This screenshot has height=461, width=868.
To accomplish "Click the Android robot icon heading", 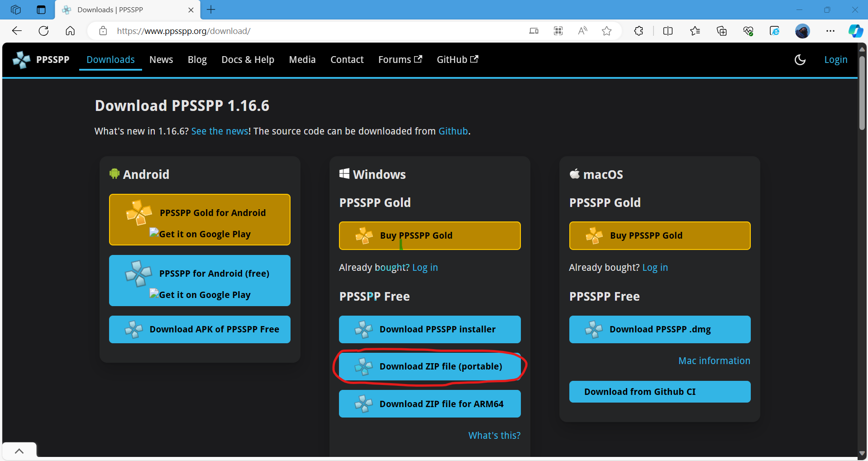I will click(114, 174).
